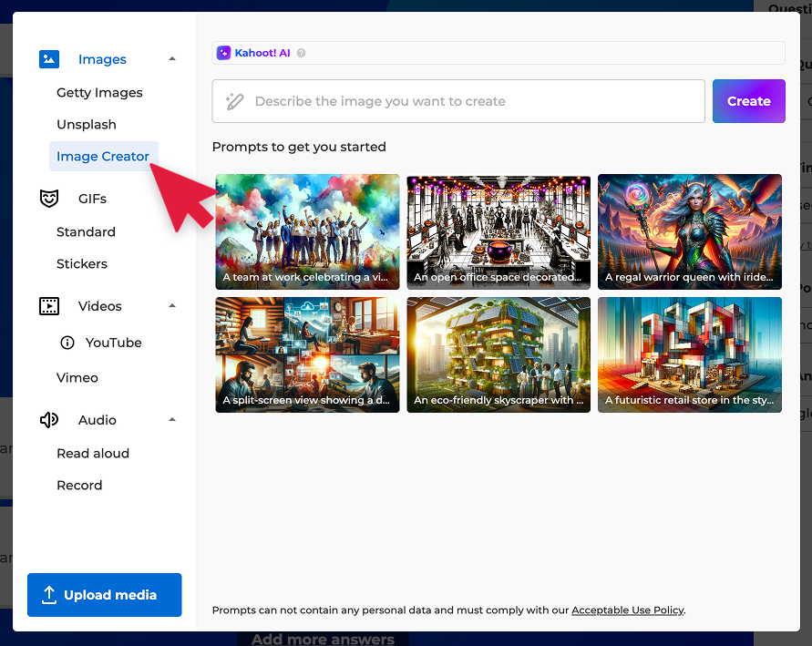Screen dimensions: 812x646
Task: Open Getty Images source
Action: (x=99, y=93)
